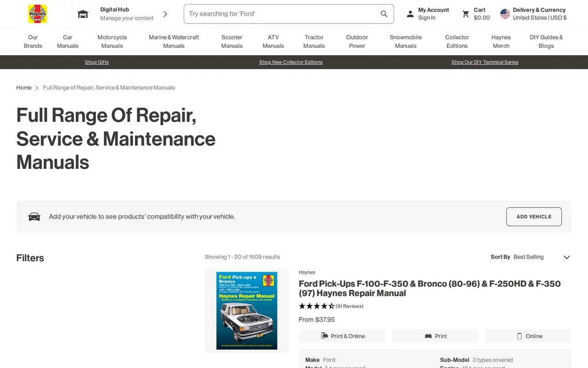
Task: Go to Home breadcrumb
Action: click(24, 87)
